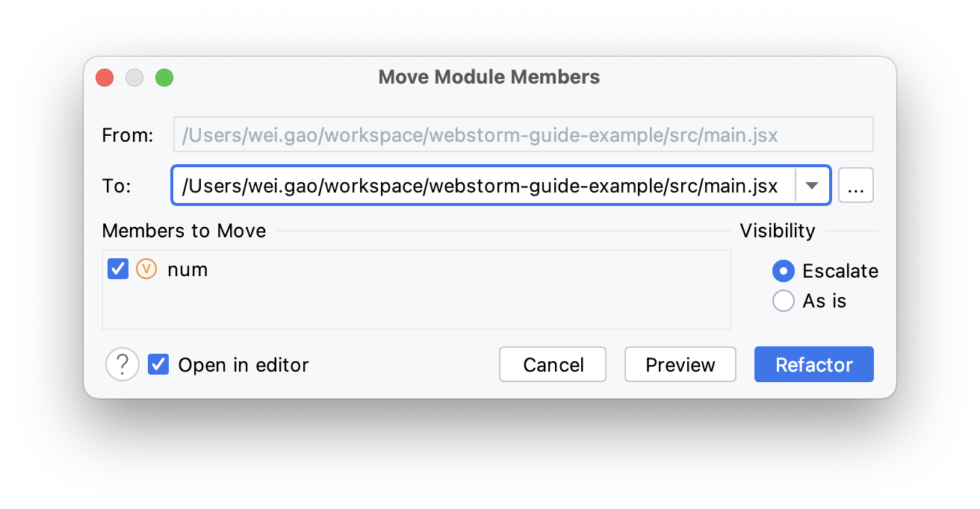Open the refactoring Preview
This screenshot has height=509, width=980.
click(x=680, y=364)
